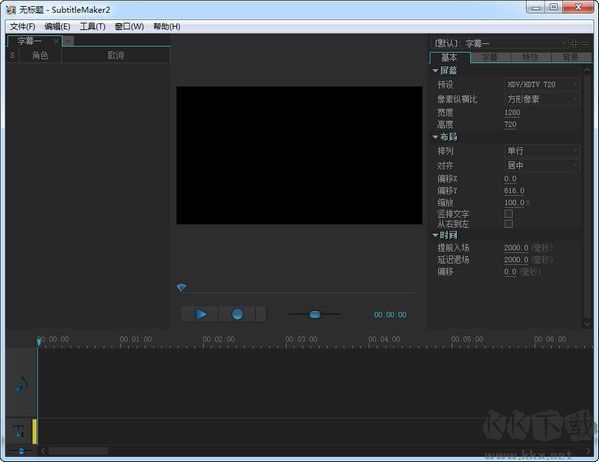Switch to the third properties tab
This screenshot has width=599, height=462.
[531, 57]
